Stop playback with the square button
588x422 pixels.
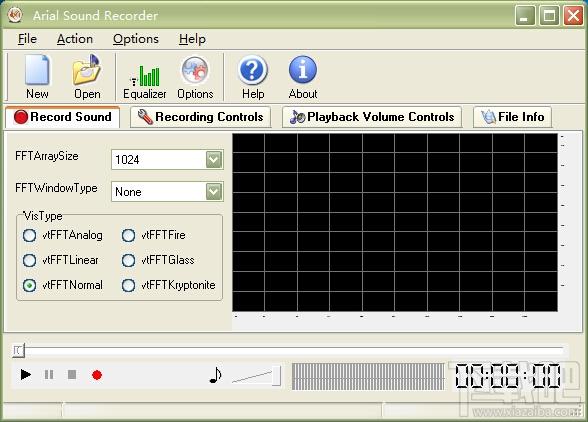click(x=72, y=374)
